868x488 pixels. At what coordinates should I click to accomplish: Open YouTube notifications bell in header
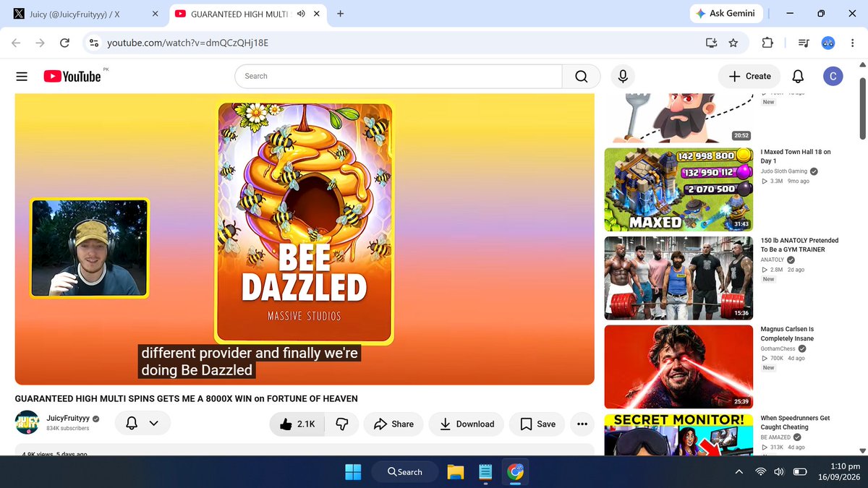click(798, 76)
